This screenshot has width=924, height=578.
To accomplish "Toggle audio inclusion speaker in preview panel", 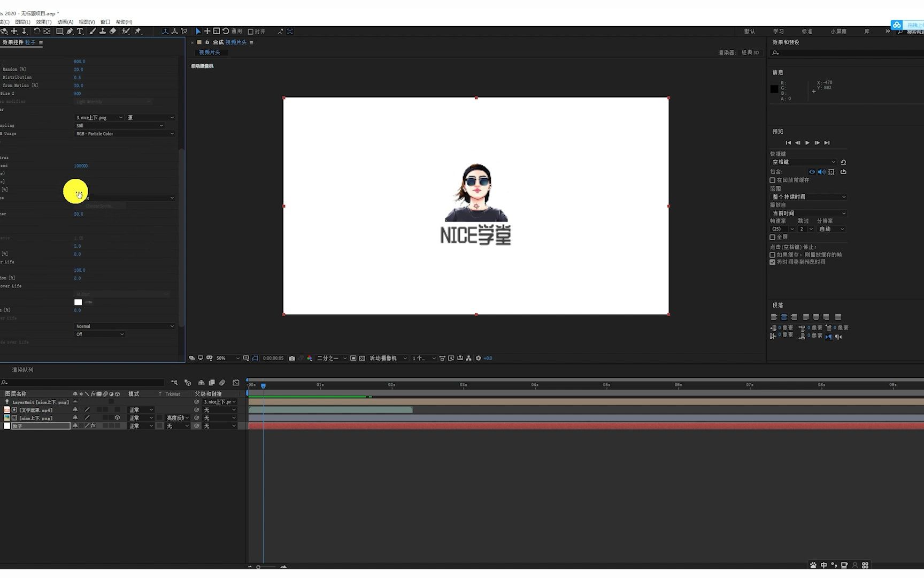I will (x=822, y=172).
